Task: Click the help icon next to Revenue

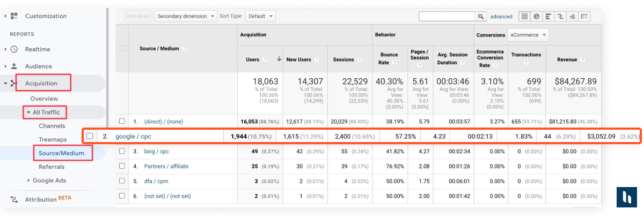Action: coord(582,60)
